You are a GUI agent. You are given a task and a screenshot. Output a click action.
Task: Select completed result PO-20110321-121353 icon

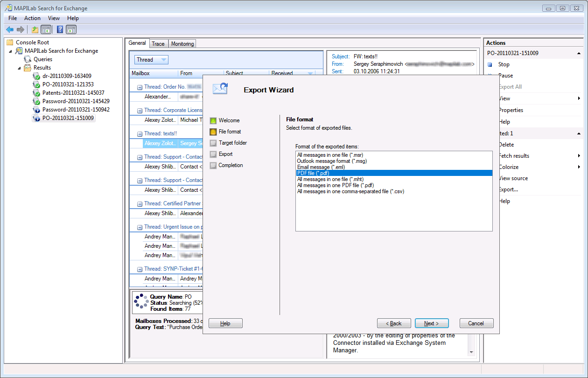click(x=36, y=84)
